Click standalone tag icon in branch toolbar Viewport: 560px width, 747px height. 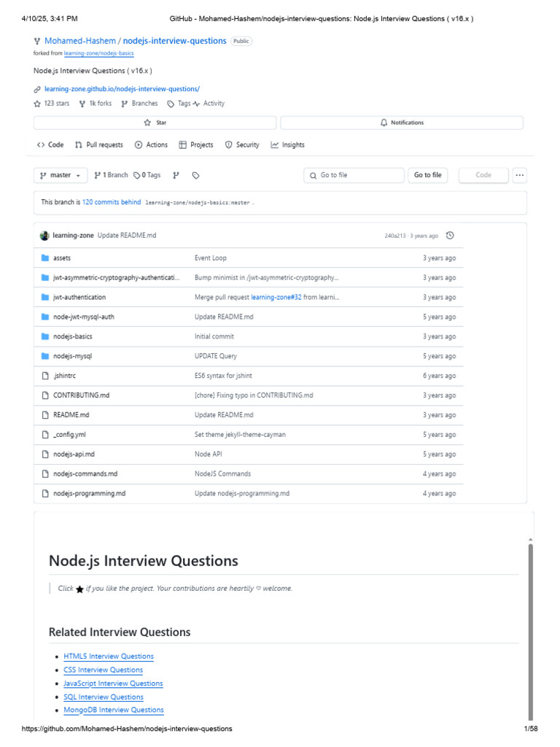coord(195,175)
